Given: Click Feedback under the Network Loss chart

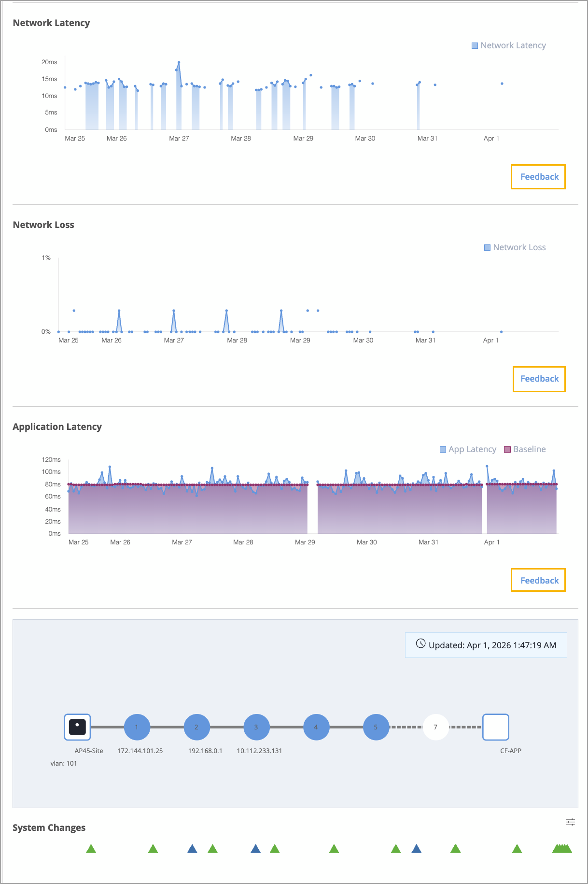Looking at the screenshot, I should [539, 379].
